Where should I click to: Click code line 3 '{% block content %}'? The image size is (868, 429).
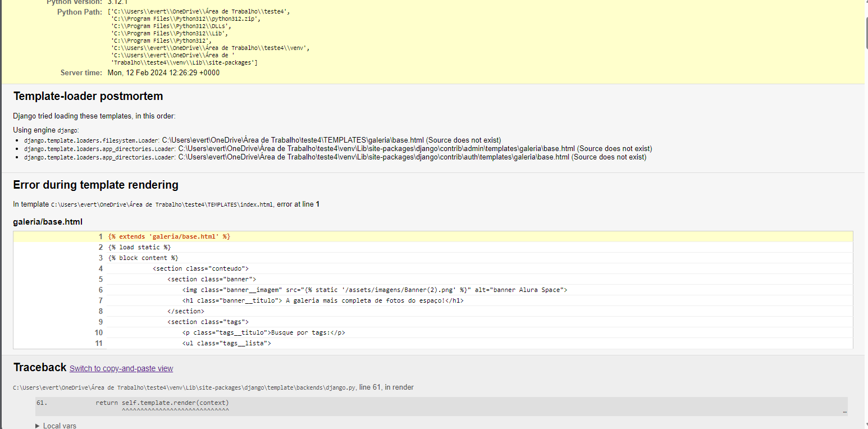pyautogui.click(x=143, y=258)
